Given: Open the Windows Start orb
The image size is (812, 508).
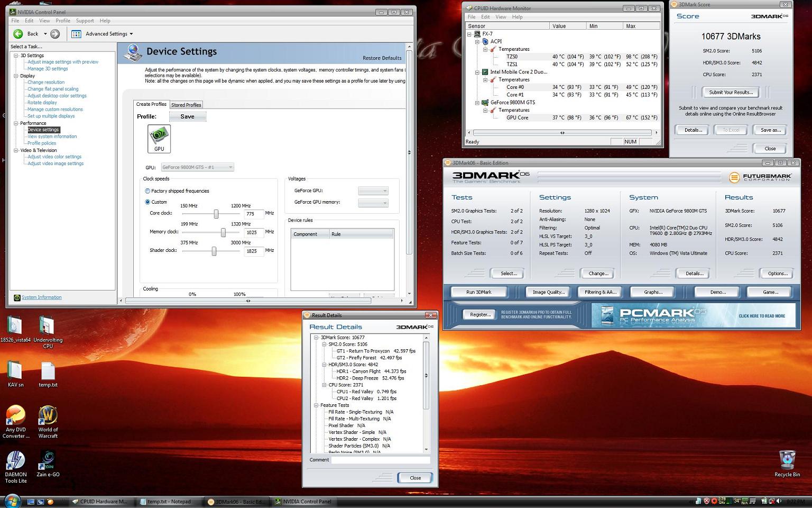Looking at the screenshot, I should pyautogui.click(x=12, y=501).
